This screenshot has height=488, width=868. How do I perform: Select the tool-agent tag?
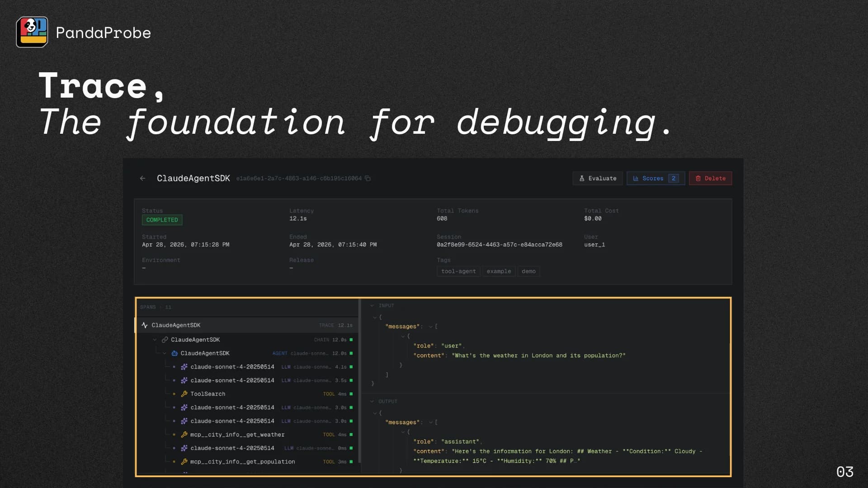coord(458,272)
